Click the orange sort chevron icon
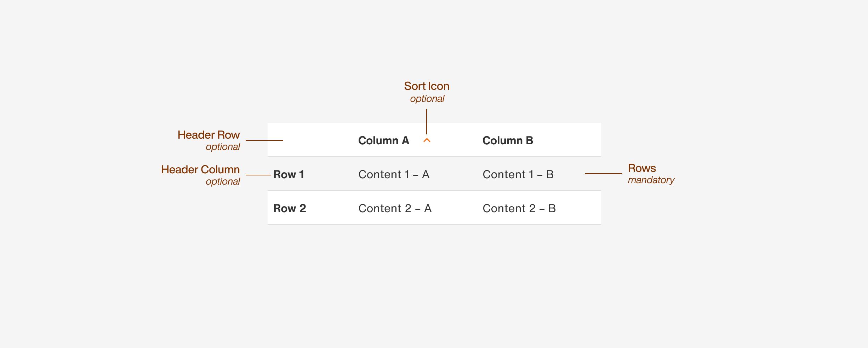The width and height of the screenshot is (868, 348). coord(427,140)
